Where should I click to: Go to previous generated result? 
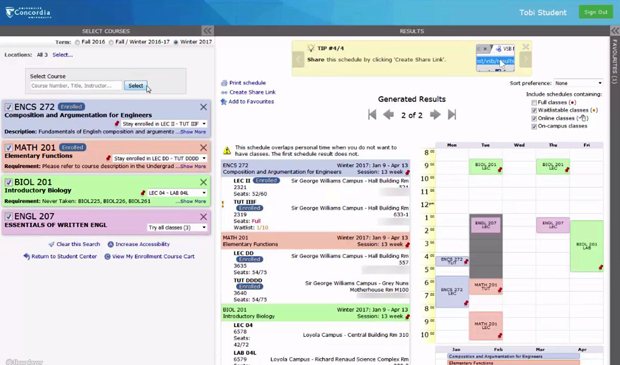coord(389,115)
